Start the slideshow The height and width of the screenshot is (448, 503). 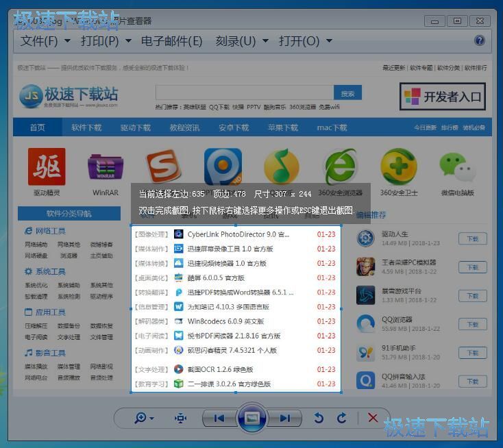tap(251, 418)
